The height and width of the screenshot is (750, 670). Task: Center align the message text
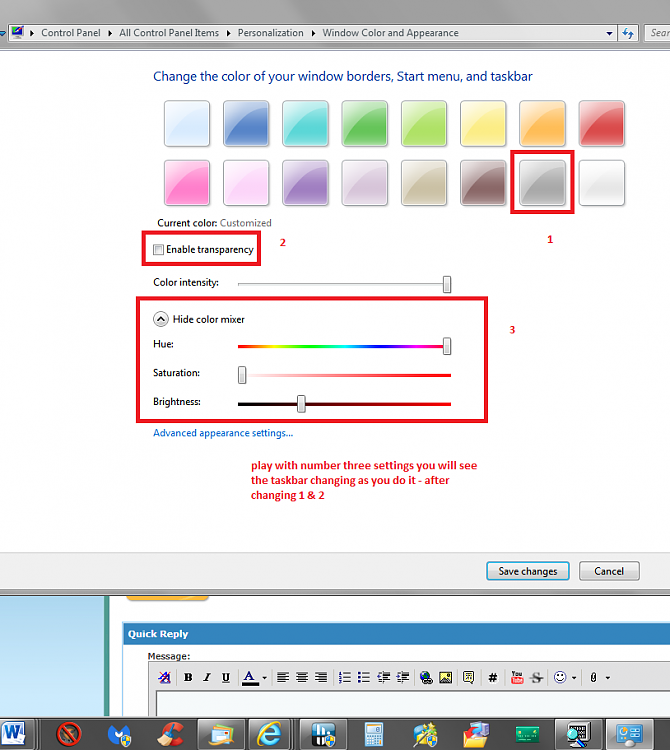(302, 677)
